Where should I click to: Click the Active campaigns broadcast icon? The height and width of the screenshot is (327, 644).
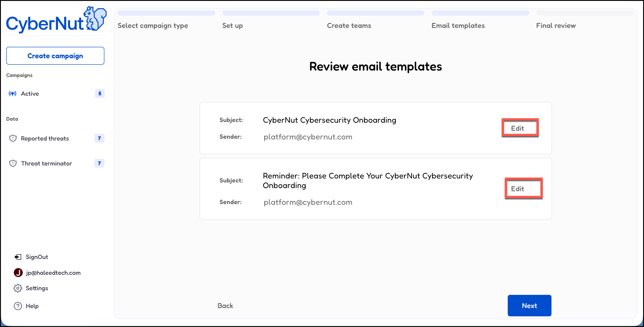click(12, 93)
